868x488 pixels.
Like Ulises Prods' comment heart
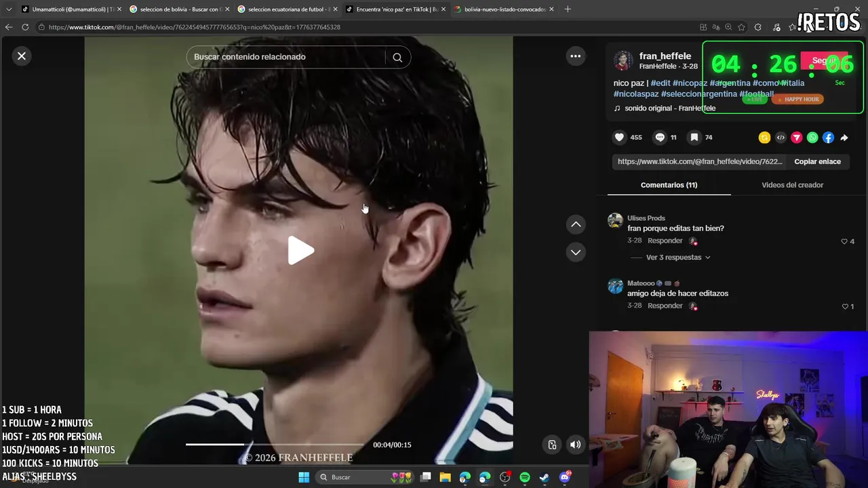[844, 241]
